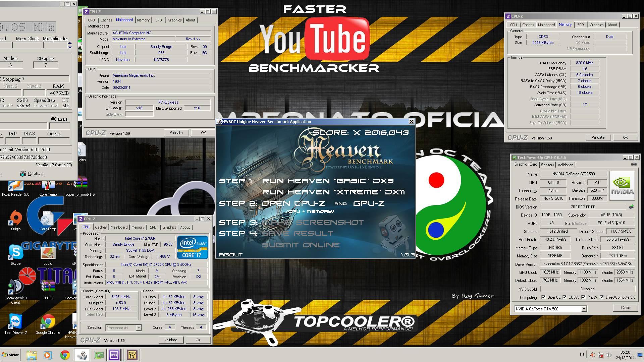Viewport: 644px width, 362px height.
Task: Open Caches tab in Mainboard CPU-Z window
Action: [x=106, y=20]
